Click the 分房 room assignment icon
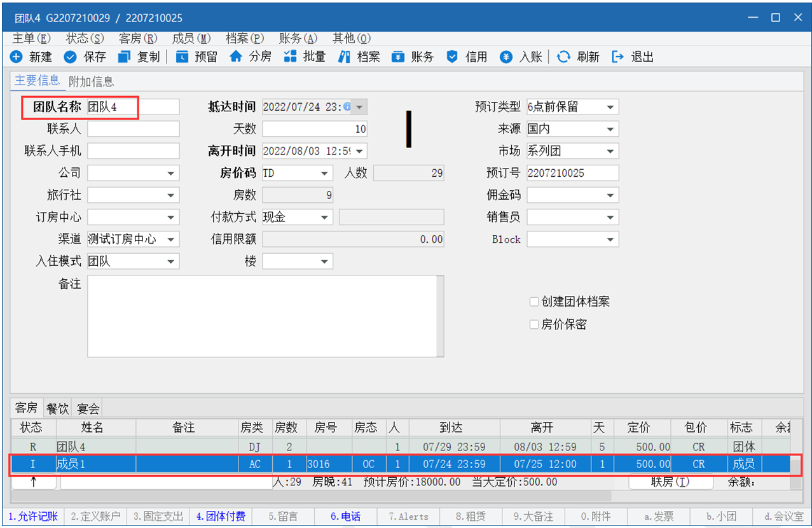The height and width of the screenshot is (528, 812). click(236, 57)
